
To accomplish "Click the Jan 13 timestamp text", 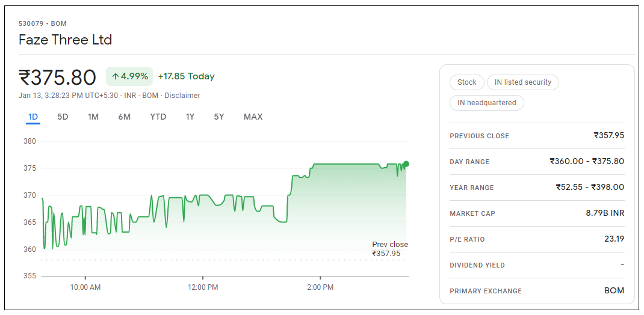I will (x=69, y=96).
